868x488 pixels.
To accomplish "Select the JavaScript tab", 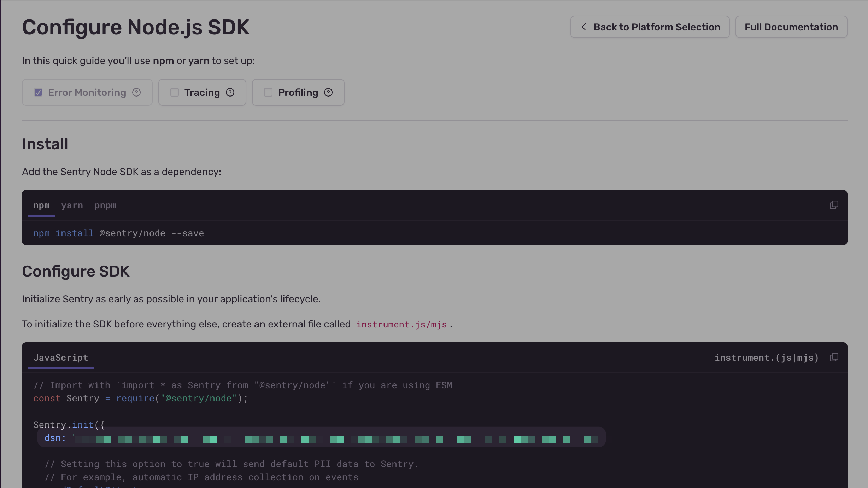I will [60, 358].
